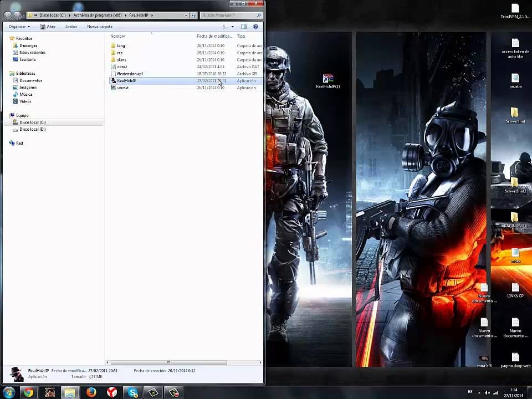Toggle the preview pane button
532x399 pixels.
coord(244,27)
